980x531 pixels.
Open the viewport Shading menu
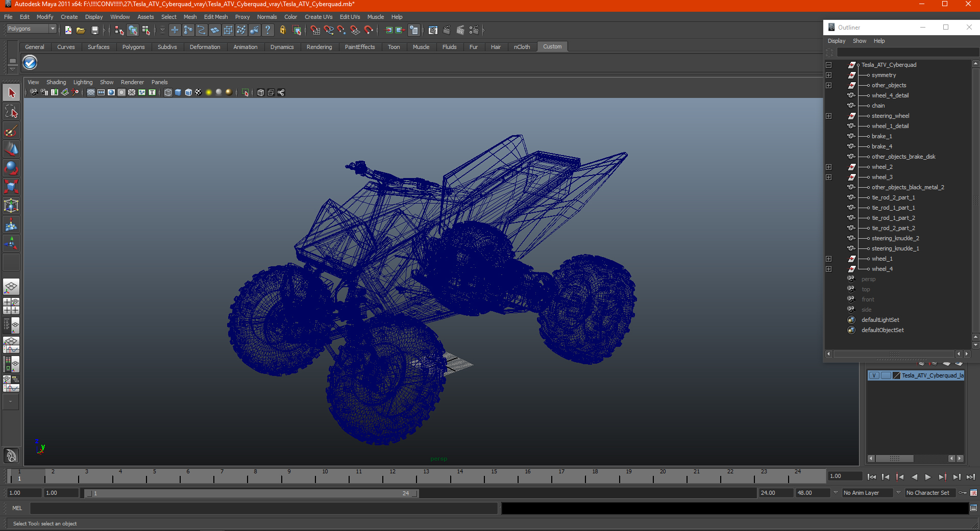tap(56, 82)
